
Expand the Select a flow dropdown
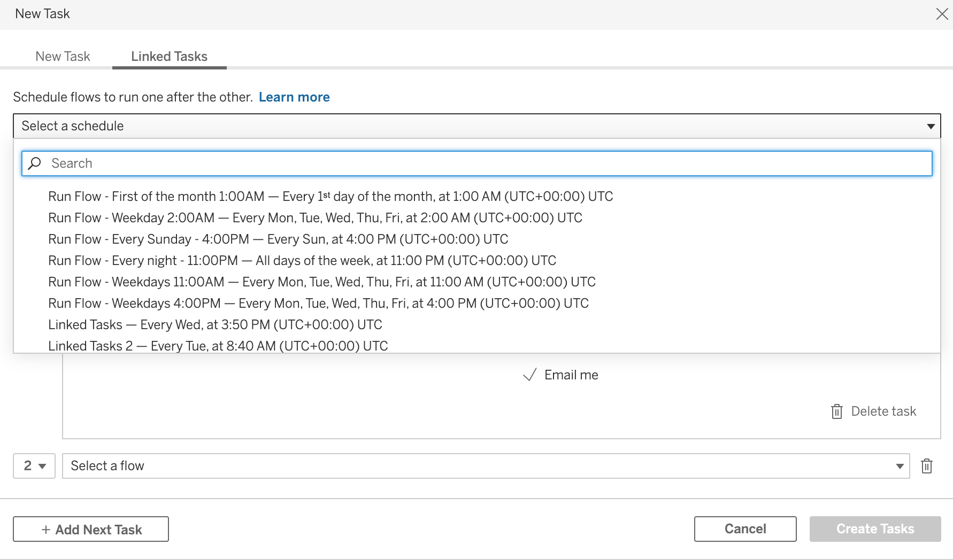click(x=486, y=466)
